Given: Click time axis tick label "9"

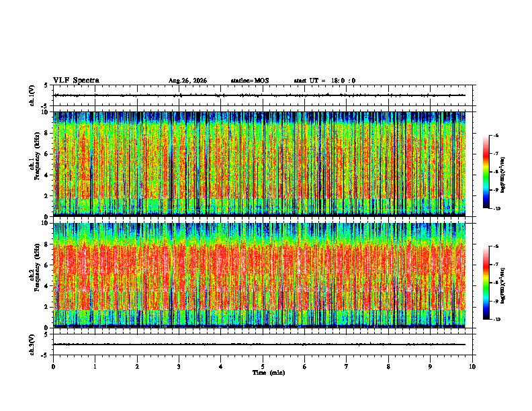Looking at the screenshot, I should point(430,367).
